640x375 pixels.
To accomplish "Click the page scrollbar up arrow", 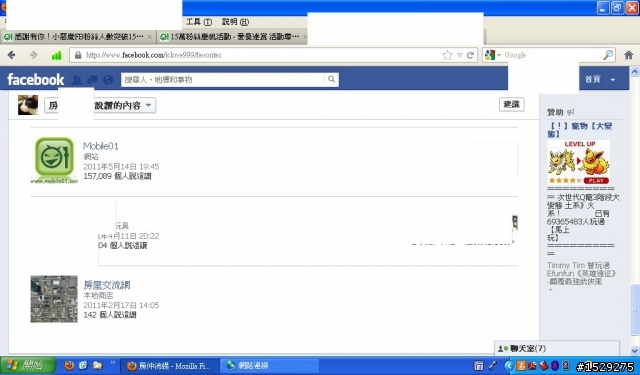I will point(635,72).
